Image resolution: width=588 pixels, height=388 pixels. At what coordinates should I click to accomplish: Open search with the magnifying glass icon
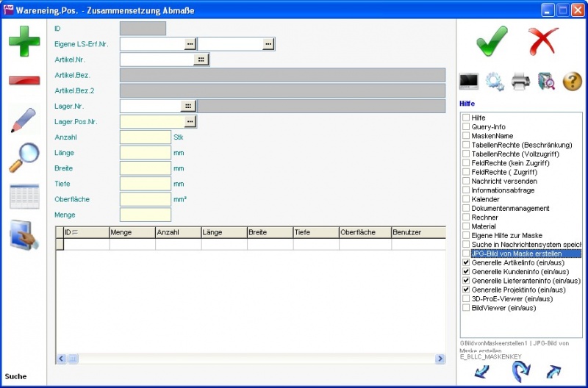point(24,157)
